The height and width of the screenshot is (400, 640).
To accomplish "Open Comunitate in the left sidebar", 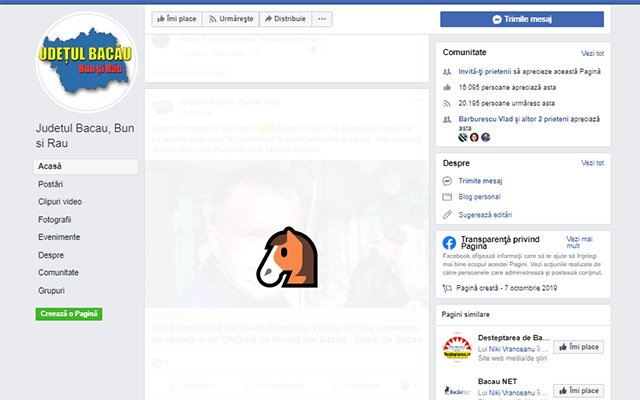I will tap(58, 273).
